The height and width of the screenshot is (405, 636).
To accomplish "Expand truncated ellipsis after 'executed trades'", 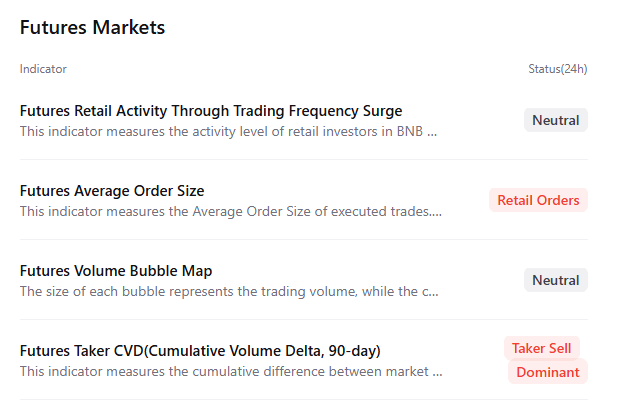I will (x=437, y=211).
